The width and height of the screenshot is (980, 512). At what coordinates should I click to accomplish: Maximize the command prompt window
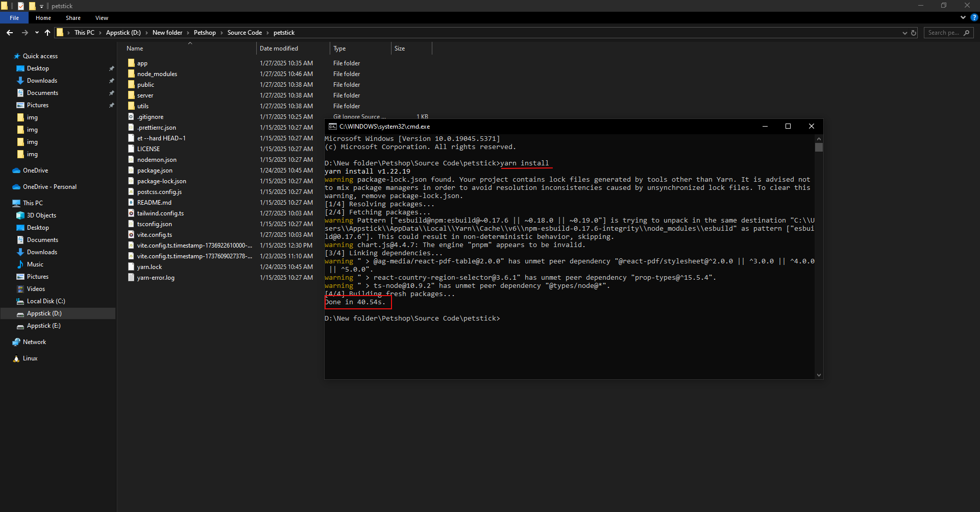point(788,126)
